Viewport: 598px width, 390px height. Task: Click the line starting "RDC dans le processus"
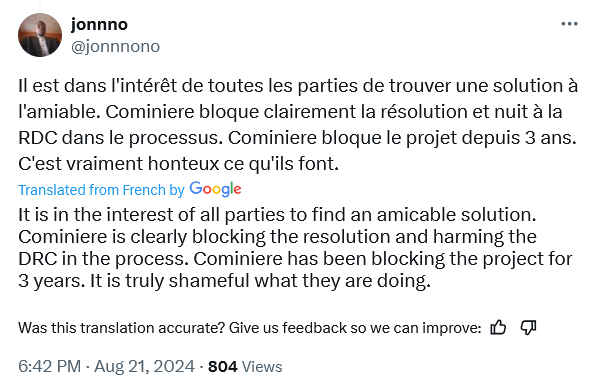(297, 138)
